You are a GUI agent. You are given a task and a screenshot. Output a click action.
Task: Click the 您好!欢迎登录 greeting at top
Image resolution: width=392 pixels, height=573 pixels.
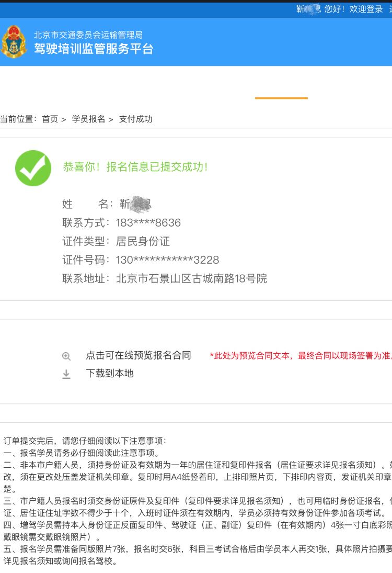point(353,9)
